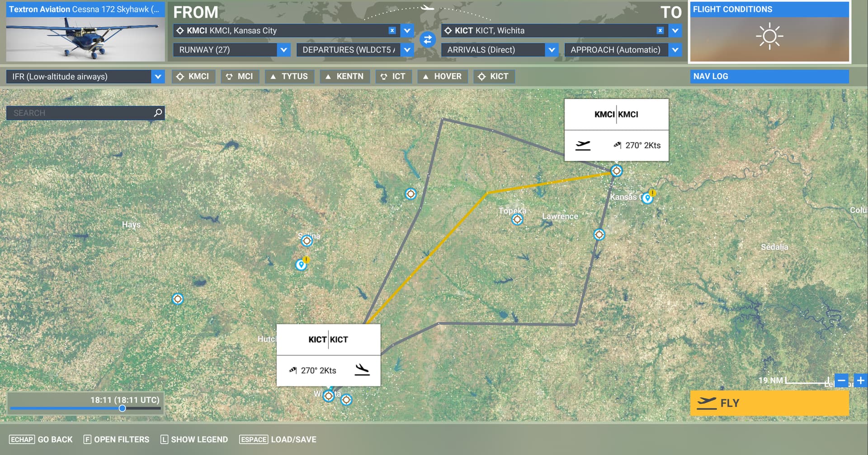Open the NAV LOG panel
This screenshot has width=868, height=455.
click(769, 76)
